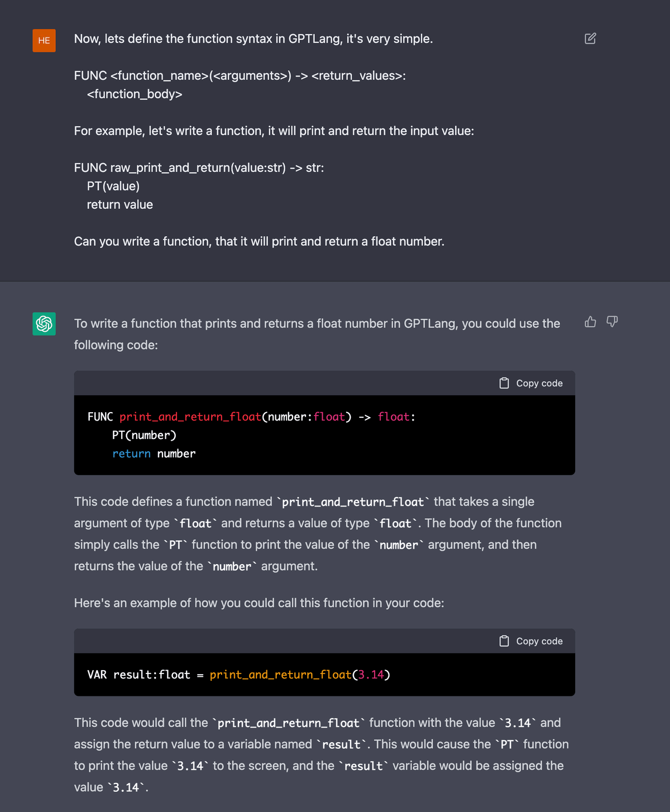The height and width of the screenshot is (812, 670).
Task: Click the user's "Now, lets define" sentence
Action: pos(253,39)
